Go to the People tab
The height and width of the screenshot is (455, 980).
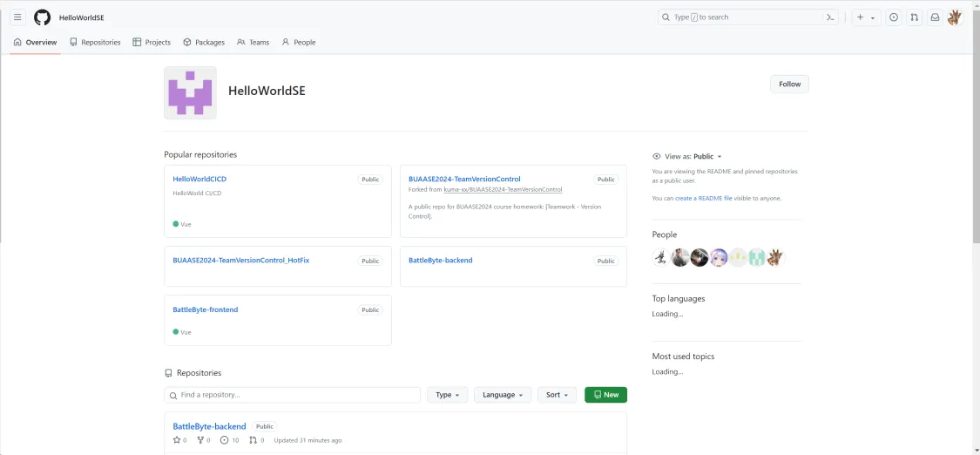(298, 42)
